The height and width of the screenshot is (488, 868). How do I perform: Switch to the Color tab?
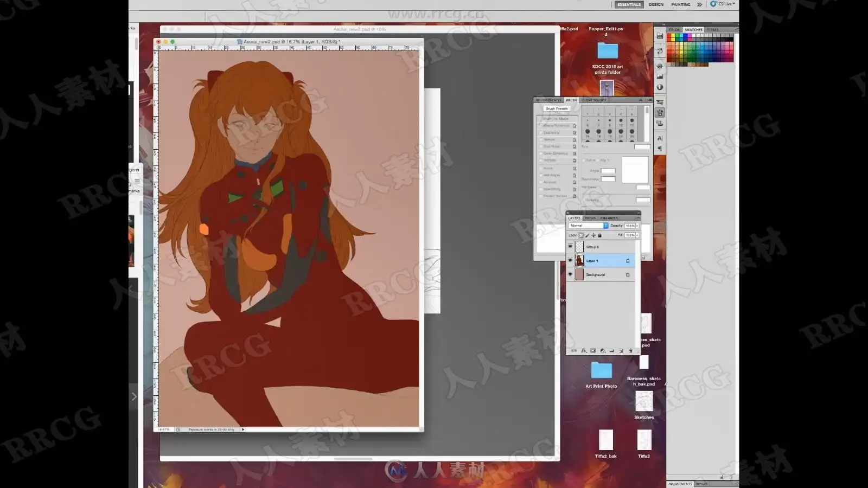click(x=674, y=30)
